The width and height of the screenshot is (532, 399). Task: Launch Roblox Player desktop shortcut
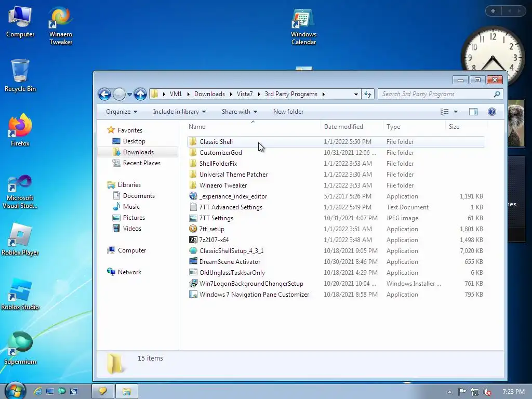tap(20, 239)
